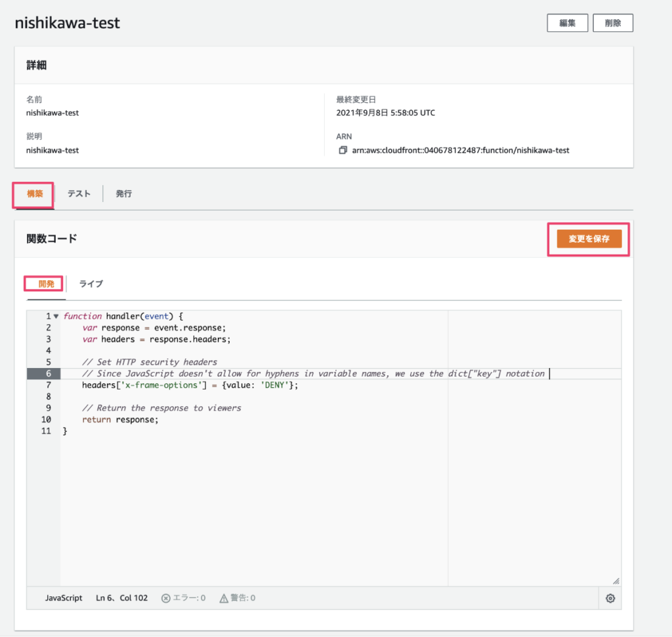672x637 pixels.
Task: Click the 削除 button
Action: click(612, 22)
